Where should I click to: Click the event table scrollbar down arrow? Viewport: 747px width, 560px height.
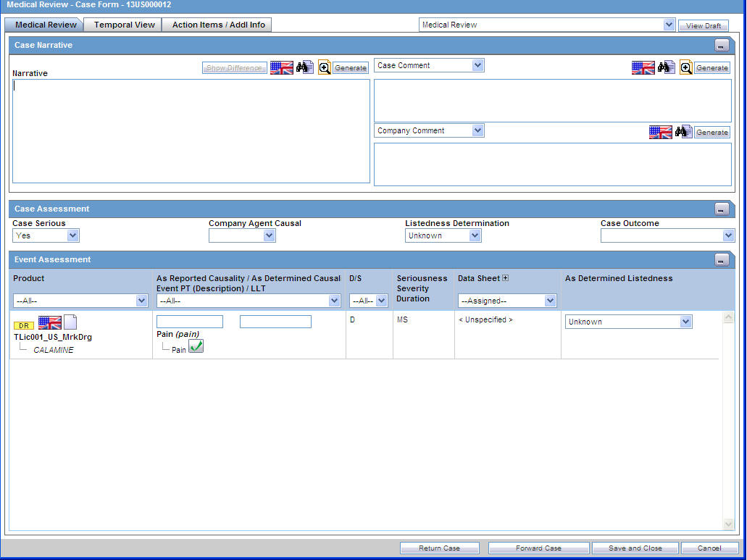[728, 524]
